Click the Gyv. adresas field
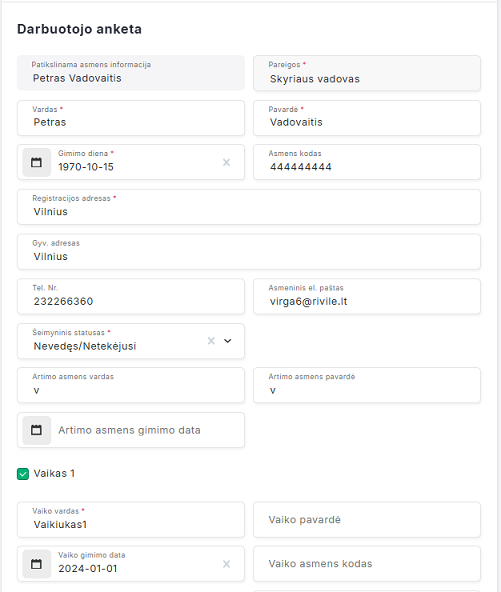This screenshot has height=592, width=501. point(249,251)
